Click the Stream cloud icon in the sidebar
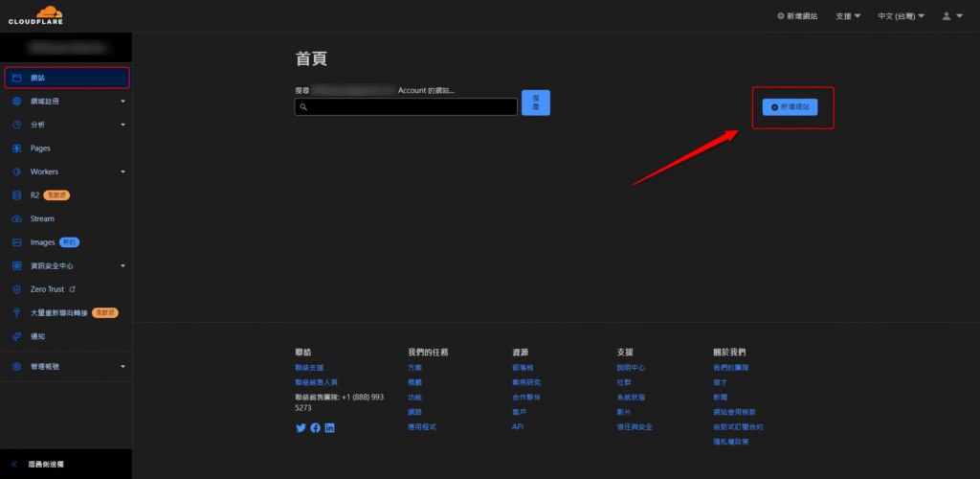This screenshot has height=479, width=980. click(x=17, y=218)
